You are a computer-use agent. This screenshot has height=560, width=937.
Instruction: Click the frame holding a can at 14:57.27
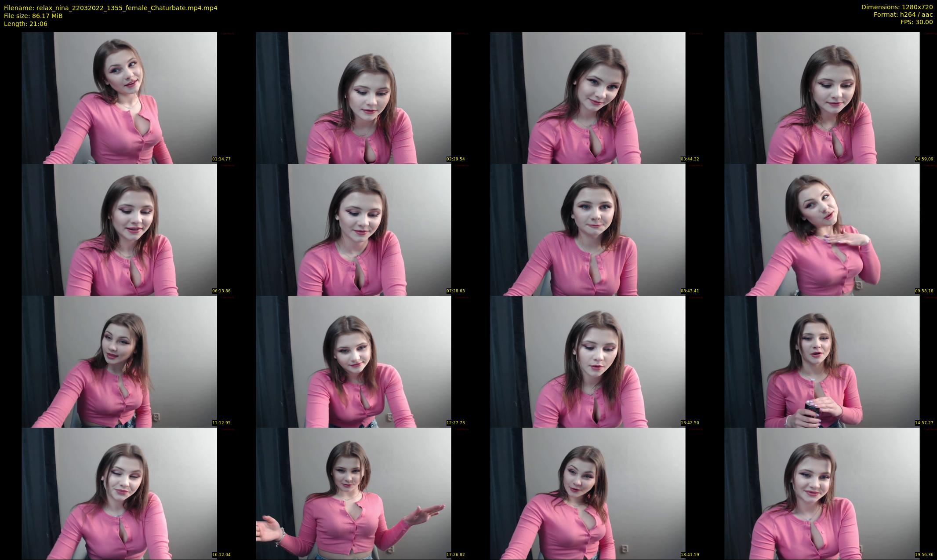[x=822, y=361]
